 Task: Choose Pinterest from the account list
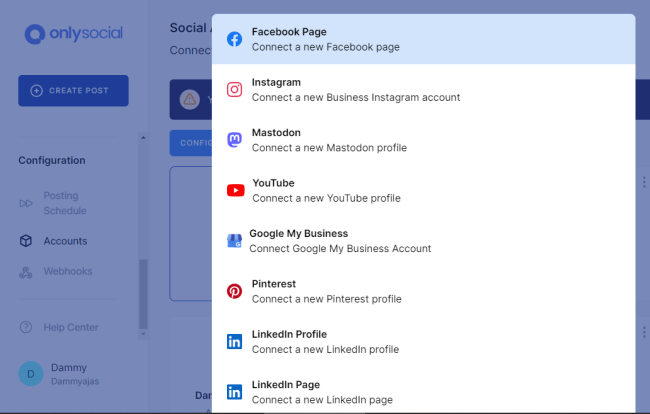pyautogui.click(x=423, y=291)
